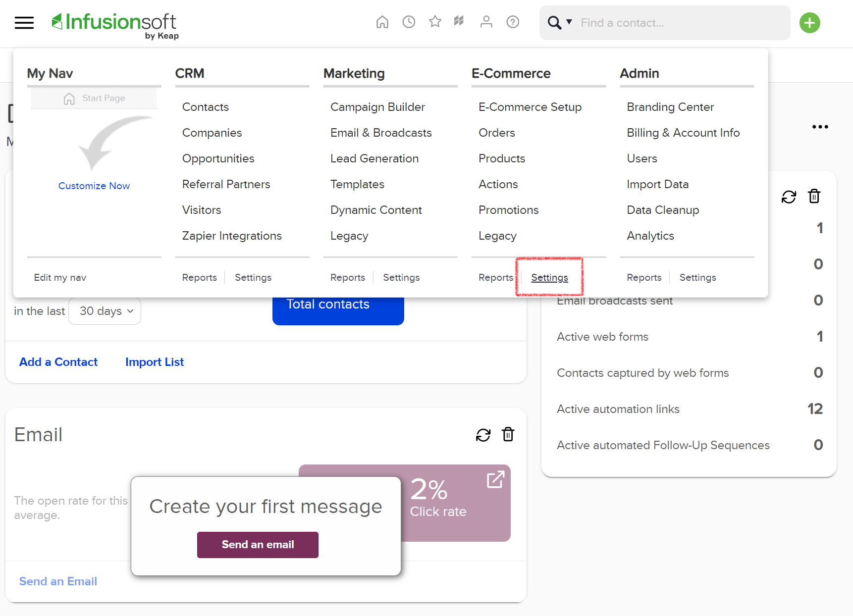Screen dimensions: 853x616
Task: Open Admin Settings link
Action: (x=698, y=277)
